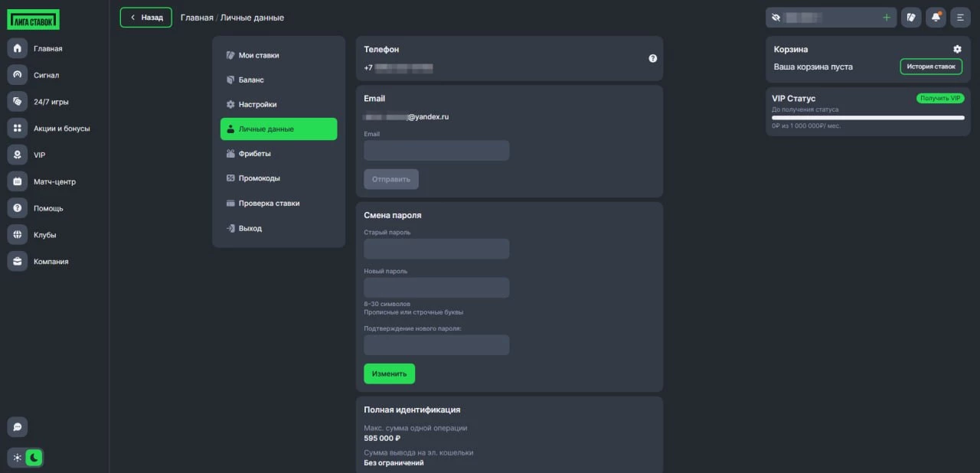The height and width of the screenshot is (473, 980).
Task: Click the Без ограничений text
Action: [x=394, y=463]
